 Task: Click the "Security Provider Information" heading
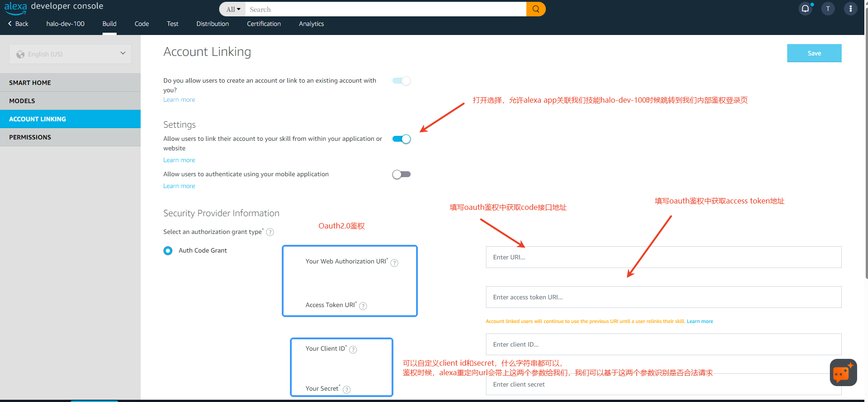[x=221, y=213]
